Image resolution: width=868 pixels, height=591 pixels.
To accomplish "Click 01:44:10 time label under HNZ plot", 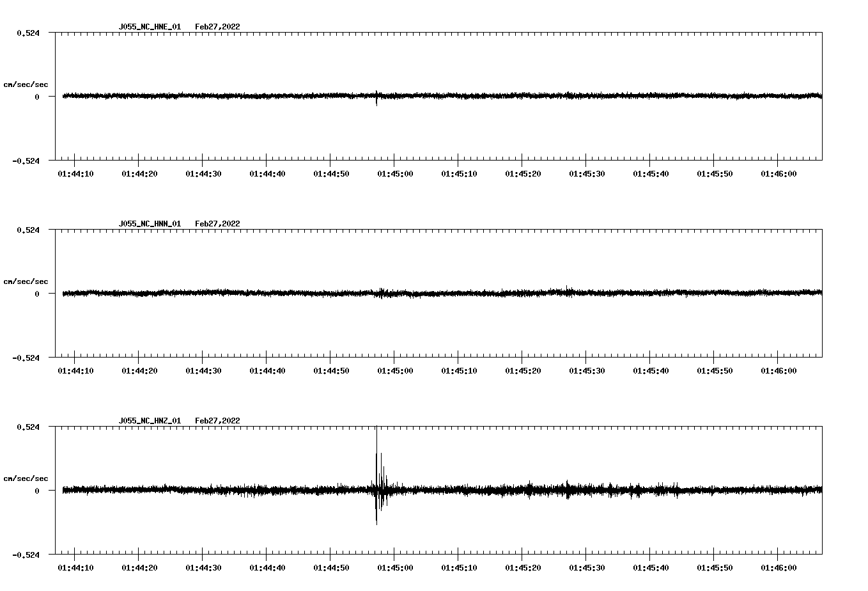I will 75,568.
